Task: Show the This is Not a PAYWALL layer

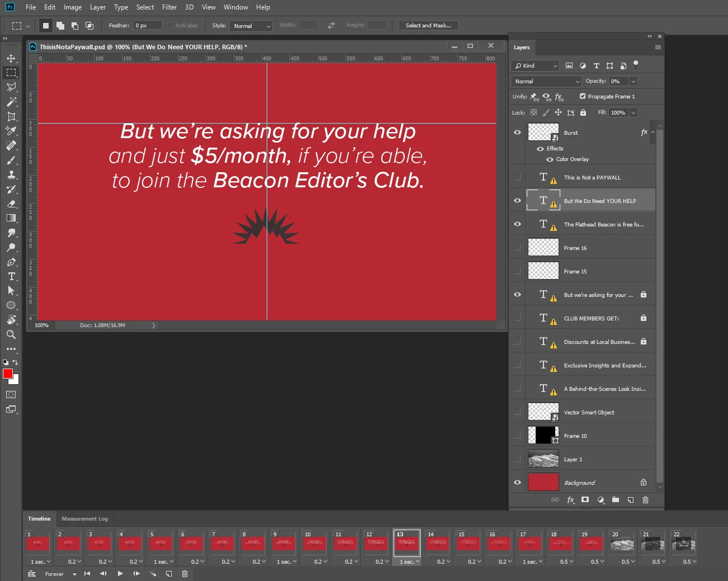Action: click(x=517, y=177)
